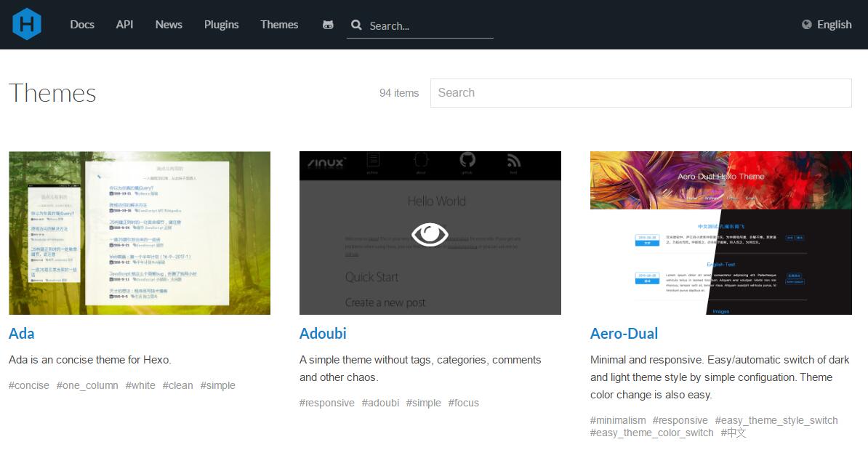The height and width of the screenshot is (450, 868).
Task: Open the Adoubi theme title link
Action: point(323,334)
